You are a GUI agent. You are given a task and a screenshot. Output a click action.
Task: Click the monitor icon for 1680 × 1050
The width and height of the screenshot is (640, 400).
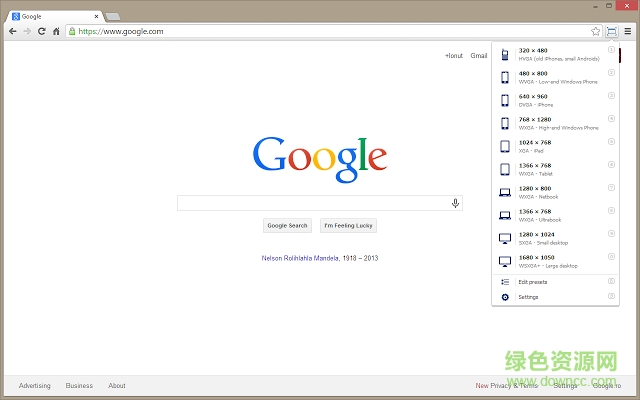point(505,261)
